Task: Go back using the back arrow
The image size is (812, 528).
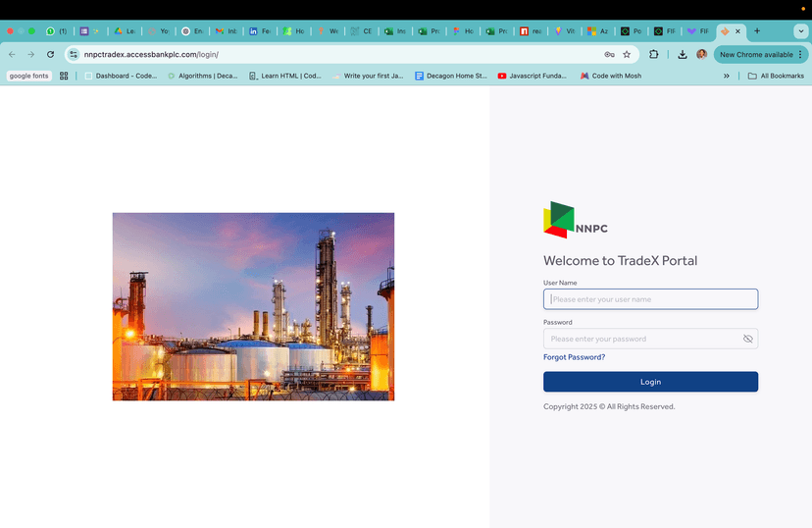Action: point(12,55)
